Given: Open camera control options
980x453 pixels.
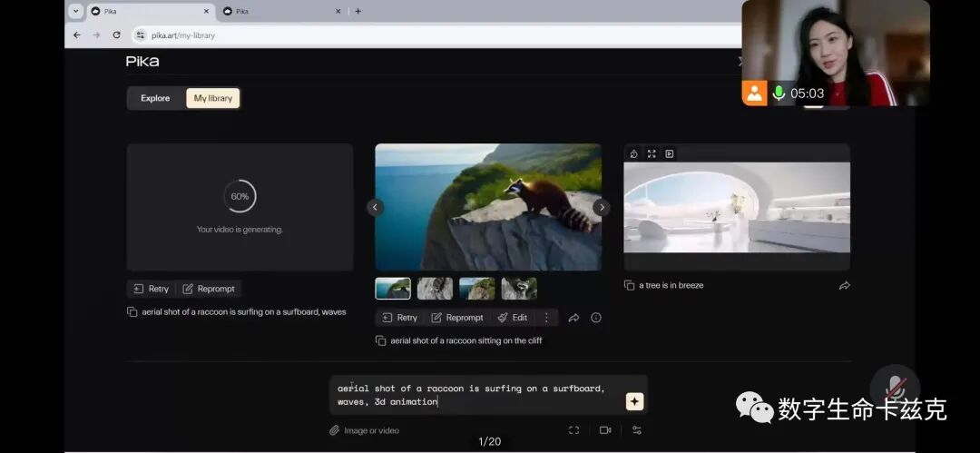Looking at the screenshot, I should [x=605, y=430].
